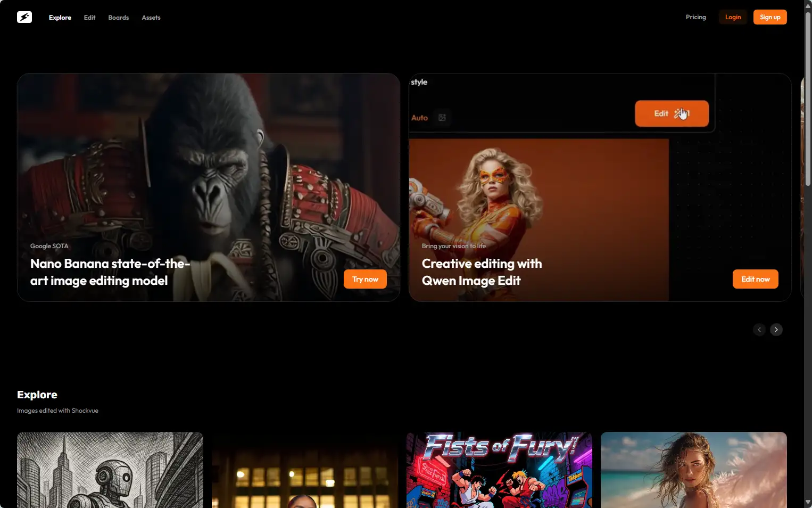
Task: Open the robot city sketch thumbnail
Action: pyautogui.click(x=110, y=470)
